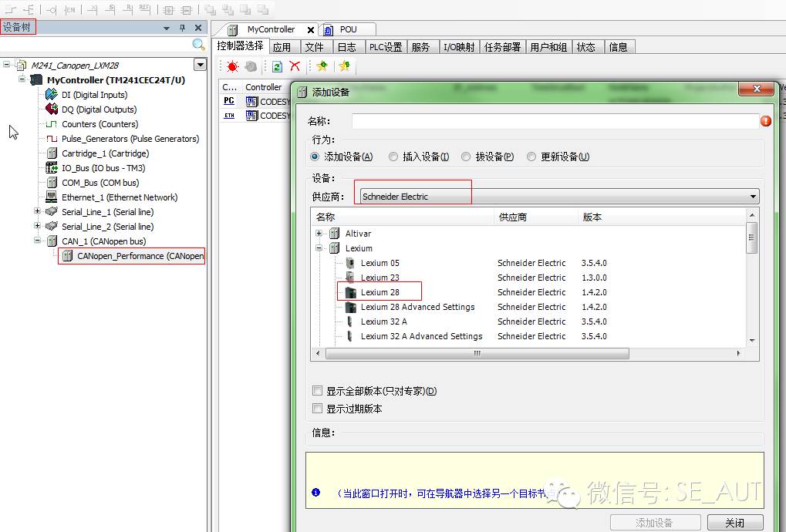Collapse the CAN_1 (CANopen bus) node
This screenshot has height=532, width=786.
(x=37, y=241)
